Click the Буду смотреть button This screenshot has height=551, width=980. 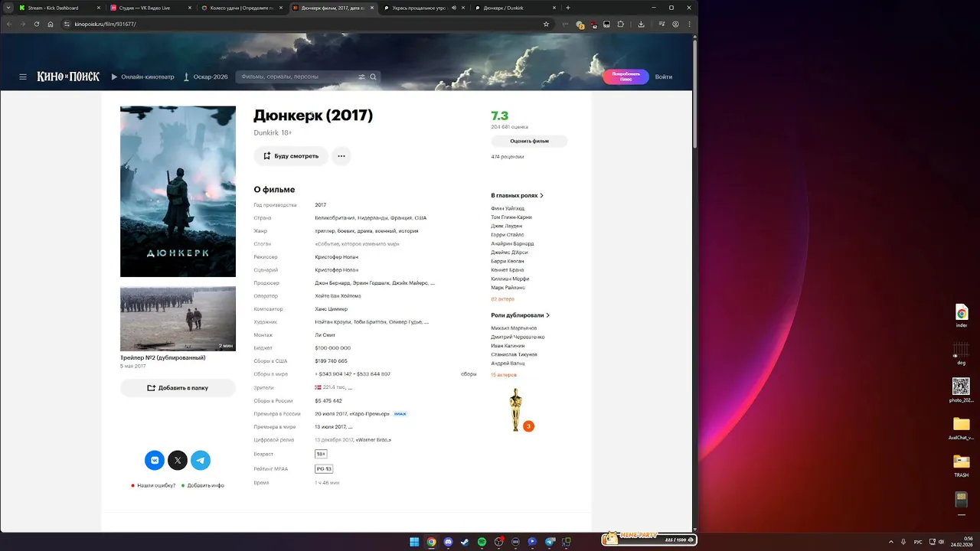click(x=291, y=156)
